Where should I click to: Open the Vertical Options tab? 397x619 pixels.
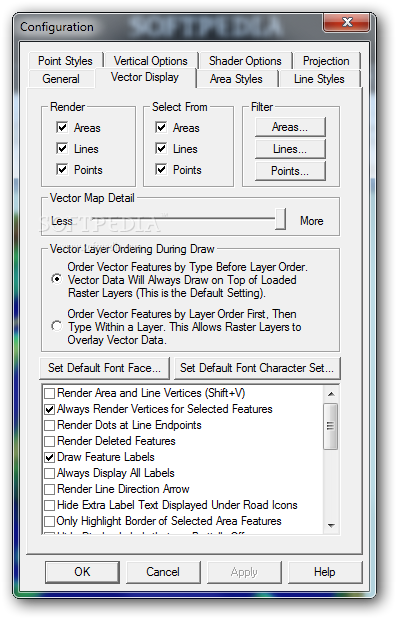coord(150,61)
